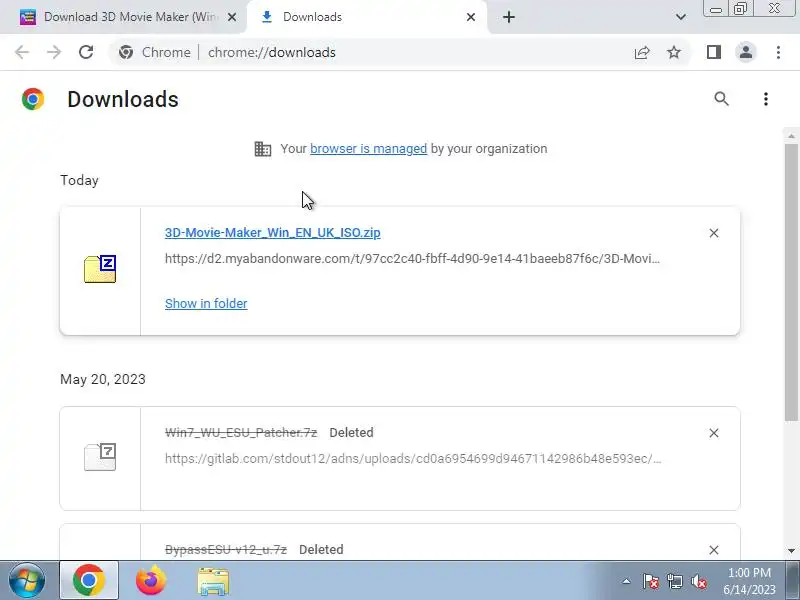Reload the Downloads page

(86, 52)
